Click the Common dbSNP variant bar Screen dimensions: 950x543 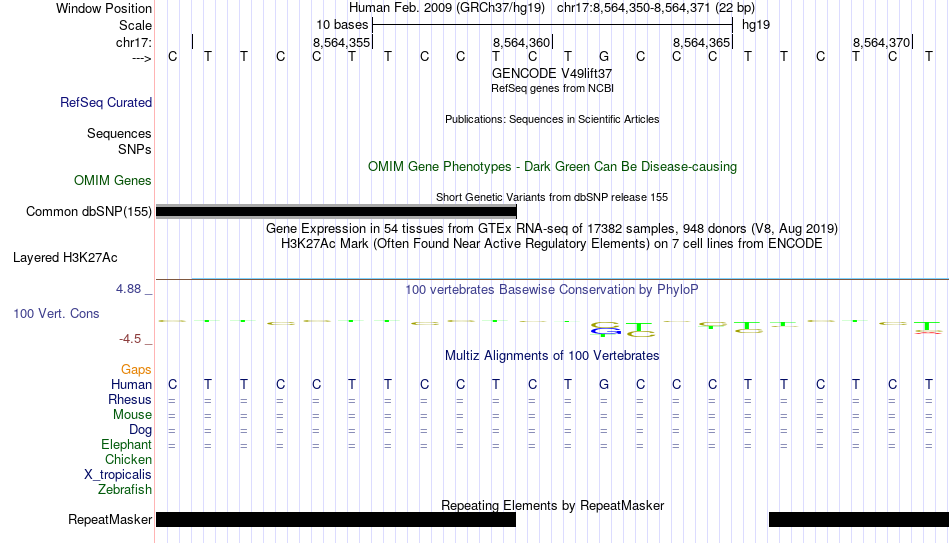coord(336,212)
